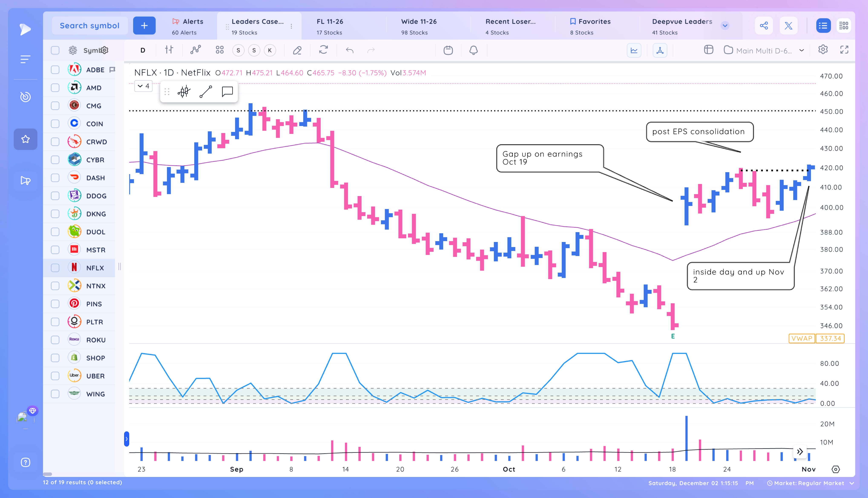Toggle the network node panel icon
Image resolution: width=868 pixels, height=498 pixels.
tap(660, 50)
